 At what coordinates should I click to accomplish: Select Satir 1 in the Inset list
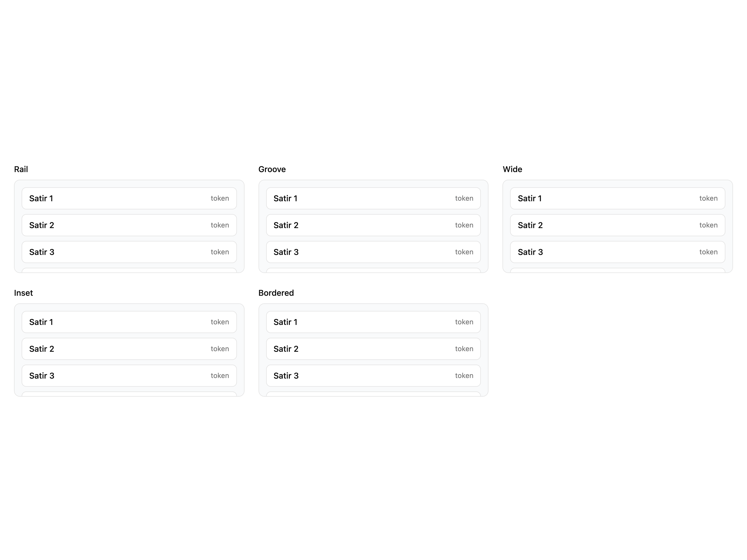click(x=129, y=322)
